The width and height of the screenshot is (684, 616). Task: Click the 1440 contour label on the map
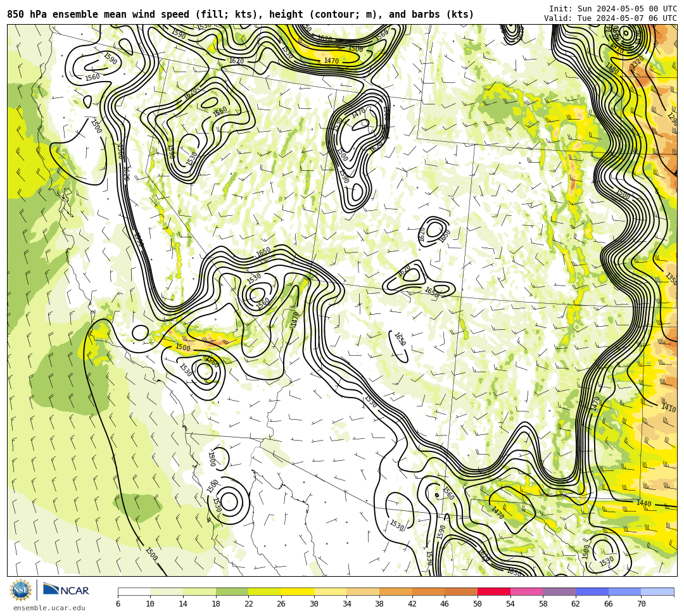tap(643, 503)
